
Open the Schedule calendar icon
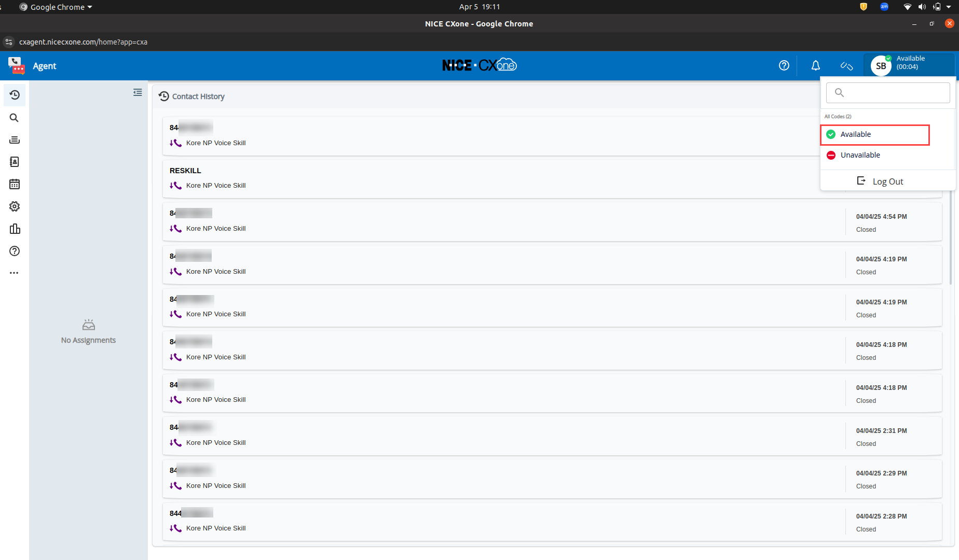[15, 184]
